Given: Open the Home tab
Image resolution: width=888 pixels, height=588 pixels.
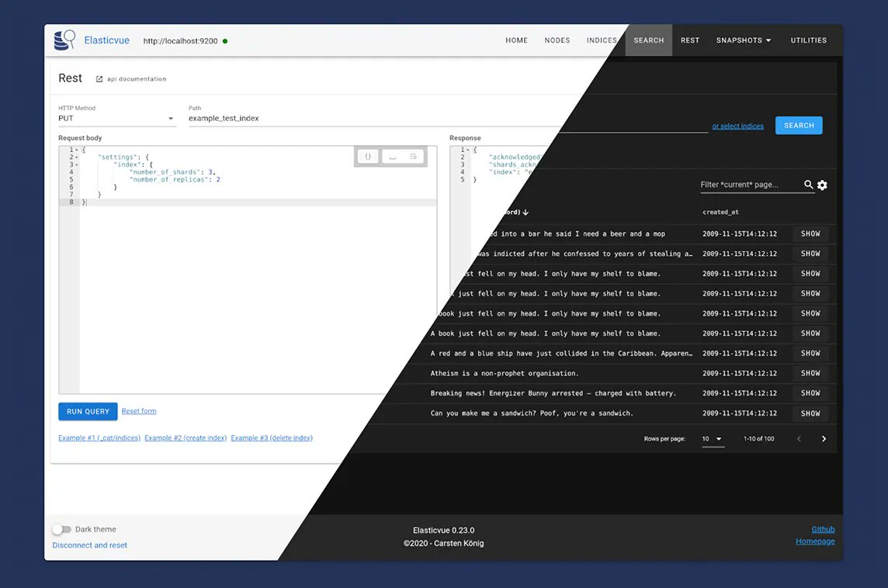Looking at the screenshot, I should (516, 40).
